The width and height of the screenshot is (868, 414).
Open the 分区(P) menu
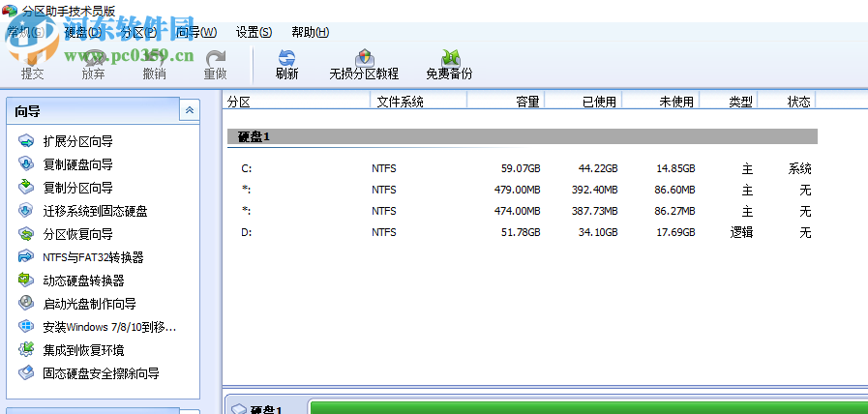click(139, 32)
